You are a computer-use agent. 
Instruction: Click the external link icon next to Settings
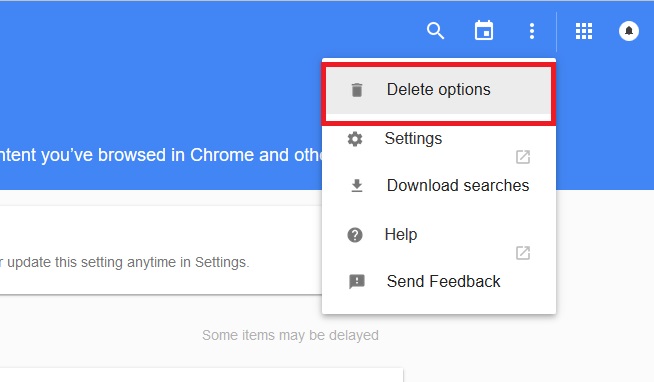click(523, 157)
